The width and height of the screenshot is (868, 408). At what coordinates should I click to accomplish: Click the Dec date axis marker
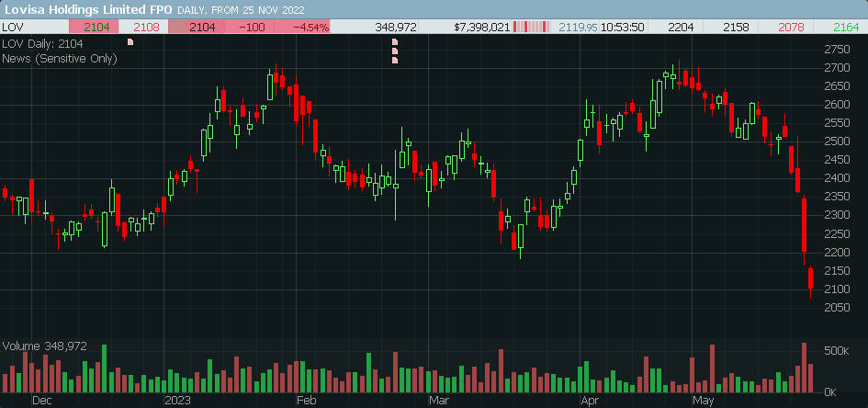click(41, 401)
